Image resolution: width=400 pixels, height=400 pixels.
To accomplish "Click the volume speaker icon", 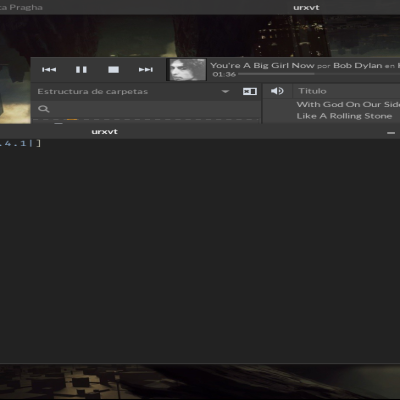I will 277,91.
